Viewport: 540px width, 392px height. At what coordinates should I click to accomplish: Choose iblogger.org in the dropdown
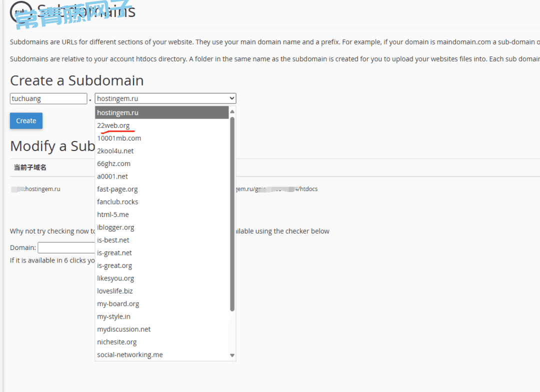click(162, 227)
